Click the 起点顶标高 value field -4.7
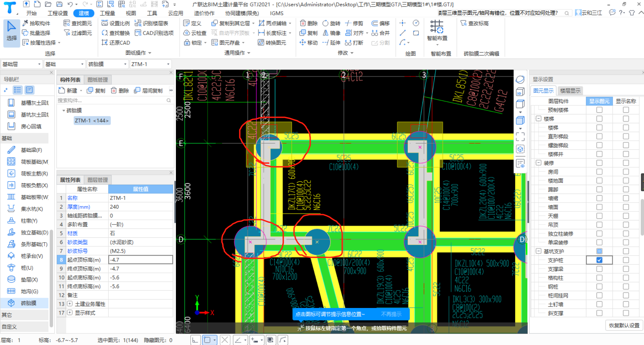Screen dimensions: 644x345 click(x=141, y=260)
